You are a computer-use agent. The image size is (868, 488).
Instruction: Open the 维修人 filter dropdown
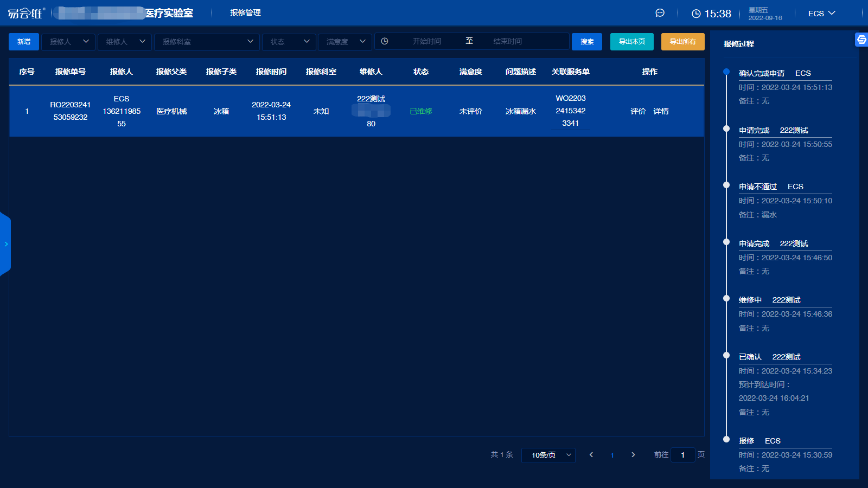click(x=125, y=42)
